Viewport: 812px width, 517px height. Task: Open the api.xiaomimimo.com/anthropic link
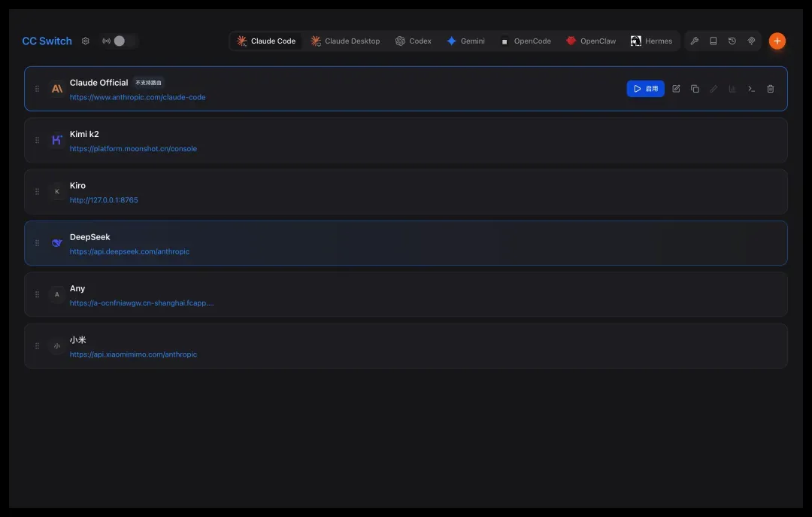point(133,354)
